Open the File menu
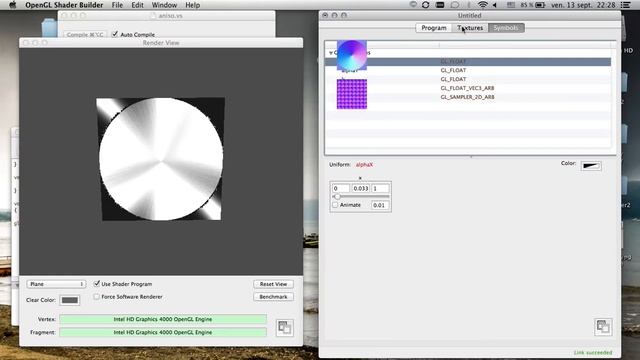Image resolution: width=640 pixels, height=360 pixels. pyautogui.click(x=117, y=5)
